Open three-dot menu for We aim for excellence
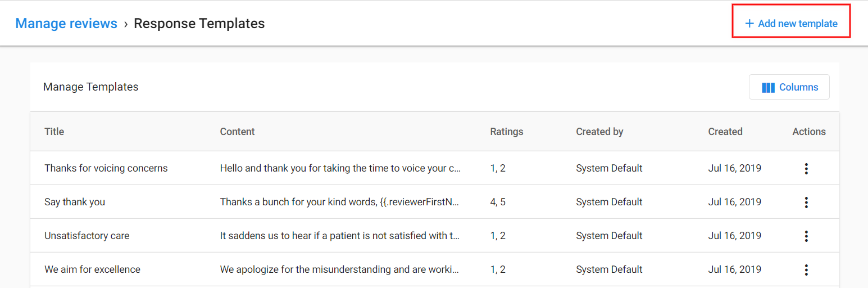This screenshot has height=288, width=868. pos(806,269)
